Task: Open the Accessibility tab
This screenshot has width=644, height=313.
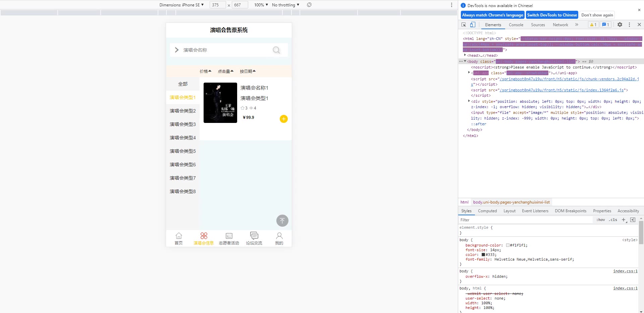Action: coord(628,211)
